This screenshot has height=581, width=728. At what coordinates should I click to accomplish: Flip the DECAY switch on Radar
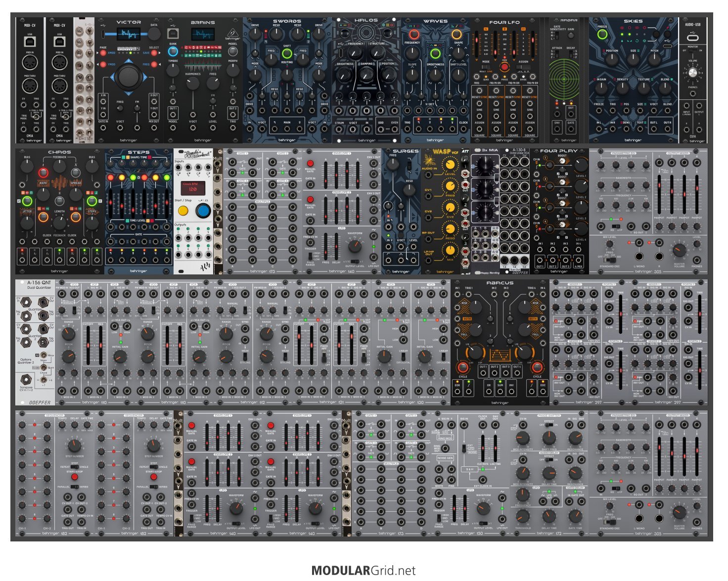[571, 54]
